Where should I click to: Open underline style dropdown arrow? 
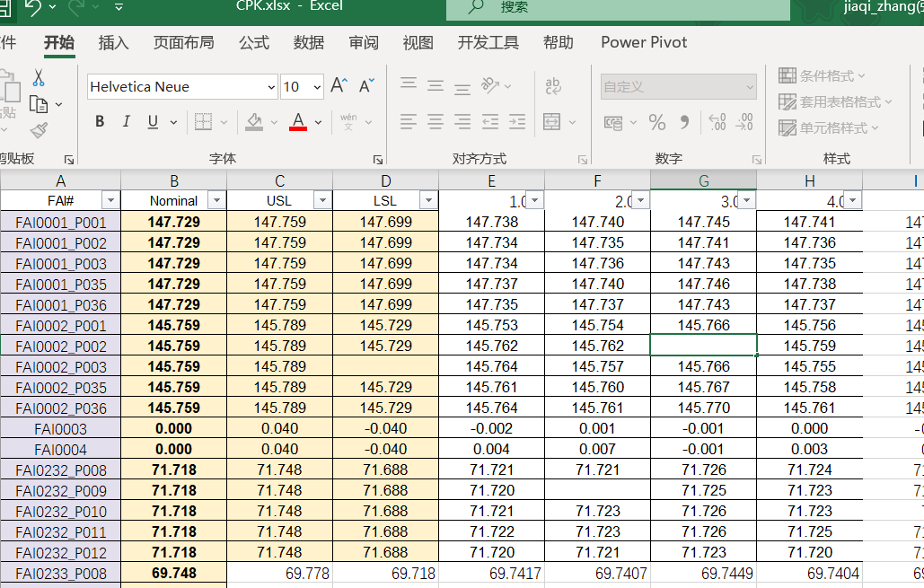[x=173, y=123]
